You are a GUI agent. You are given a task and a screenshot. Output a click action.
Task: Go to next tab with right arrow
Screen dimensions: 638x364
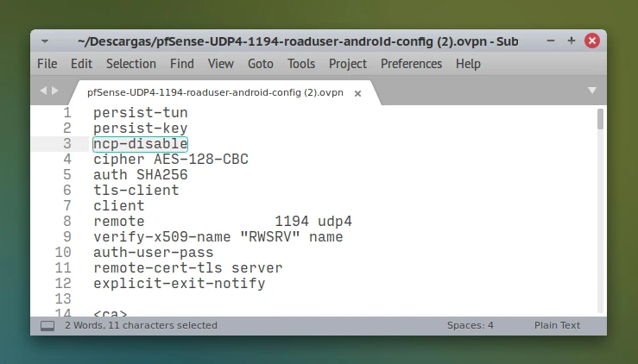(55, 90)
